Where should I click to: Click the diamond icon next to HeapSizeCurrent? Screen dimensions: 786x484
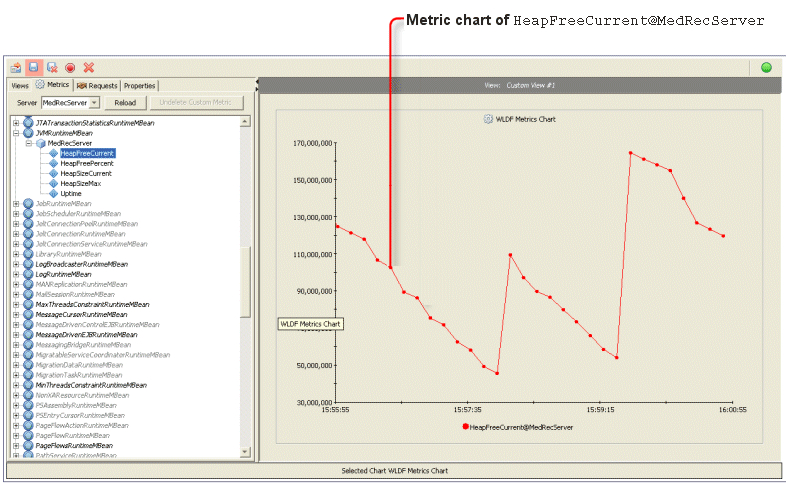[x=54, y=173]
